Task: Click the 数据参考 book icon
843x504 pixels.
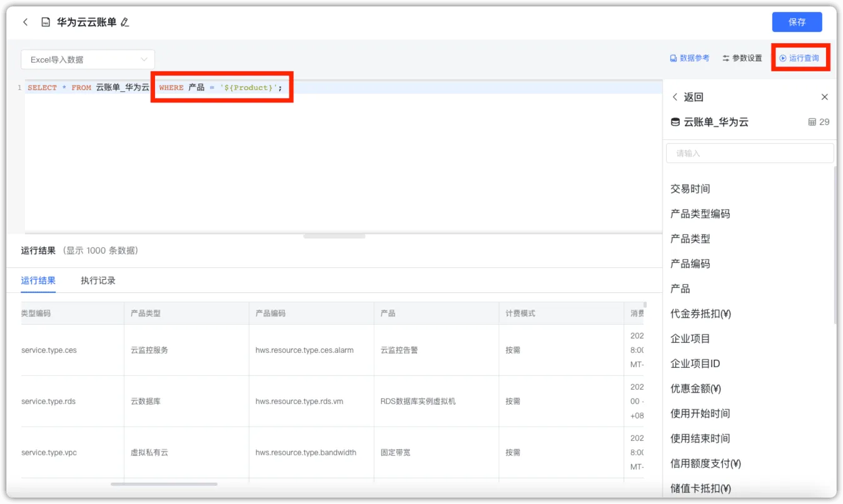Action: pos(674,58)
